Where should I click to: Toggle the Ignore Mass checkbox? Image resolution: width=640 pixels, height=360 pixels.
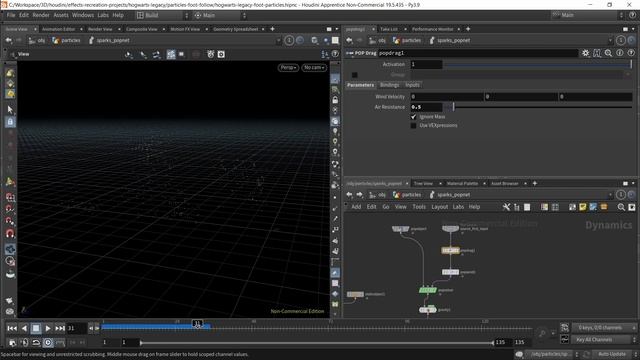click(413, 117)
